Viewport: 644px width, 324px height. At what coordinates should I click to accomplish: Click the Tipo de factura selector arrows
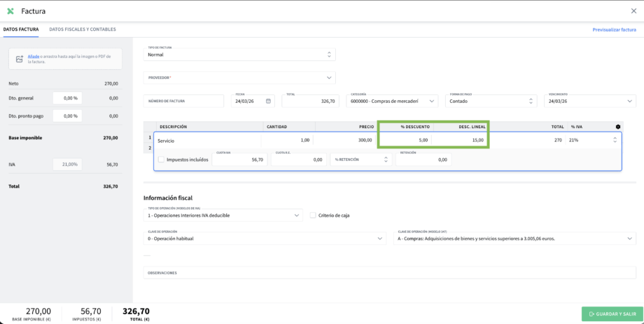(x=330, y=54)
